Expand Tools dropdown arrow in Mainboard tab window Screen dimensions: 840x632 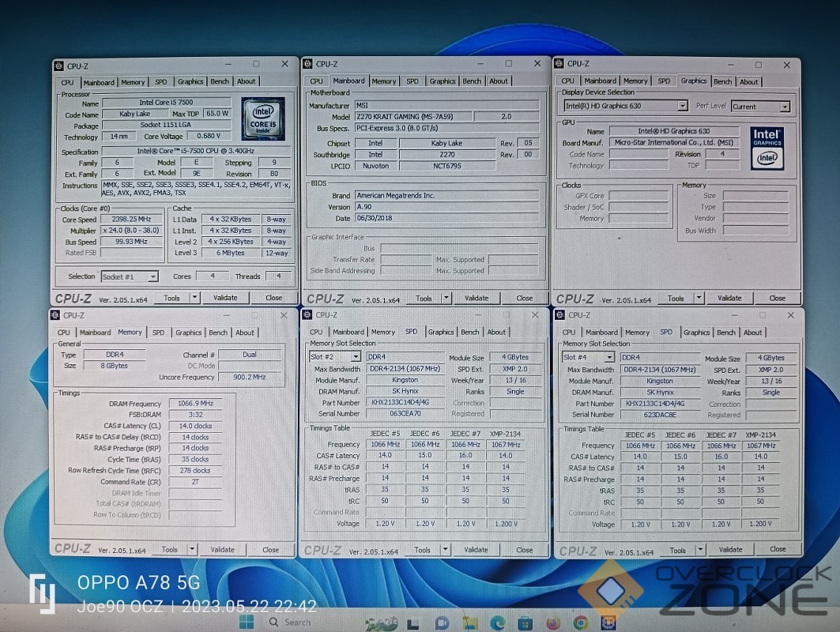pyautogui.click(x=446, y=298)
